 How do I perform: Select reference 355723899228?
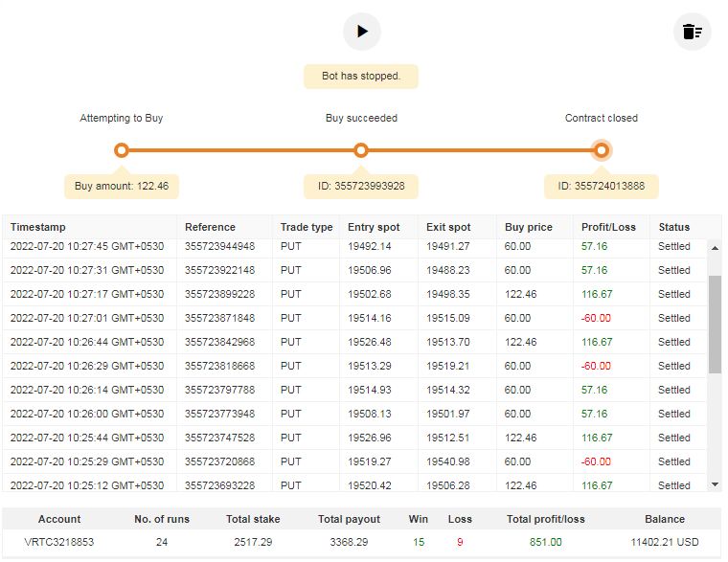point(219,294)
